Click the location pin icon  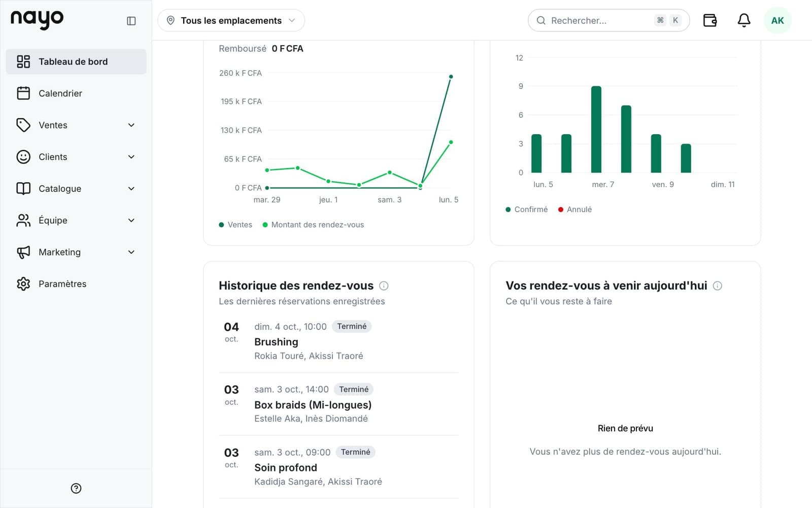coord(171,20)
